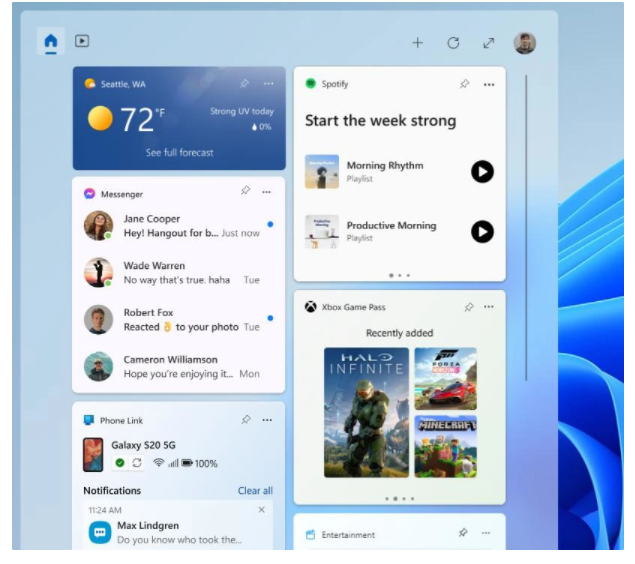Open Xbox Game Pass more options
Viewport: 635px width, 564px height.
(x=489, y=306)
